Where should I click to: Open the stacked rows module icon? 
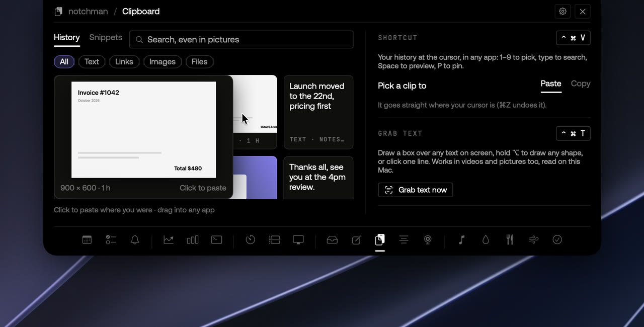pyautogui.click(x=275, y=240)
